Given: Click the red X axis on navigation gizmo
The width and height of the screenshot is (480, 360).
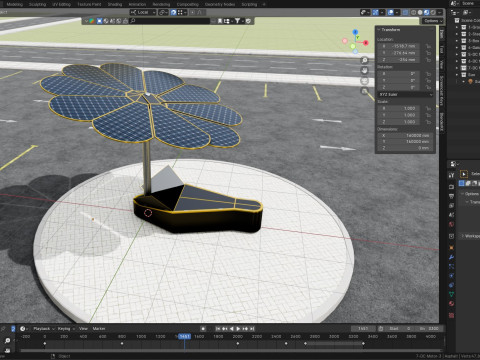Looking at the screenshot, I should click(366, 43).
